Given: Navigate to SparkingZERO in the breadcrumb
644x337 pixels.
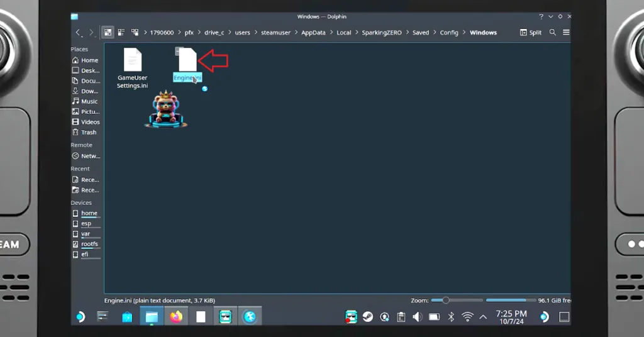Looking at the screenshot, I should click(x=382, y=33).
